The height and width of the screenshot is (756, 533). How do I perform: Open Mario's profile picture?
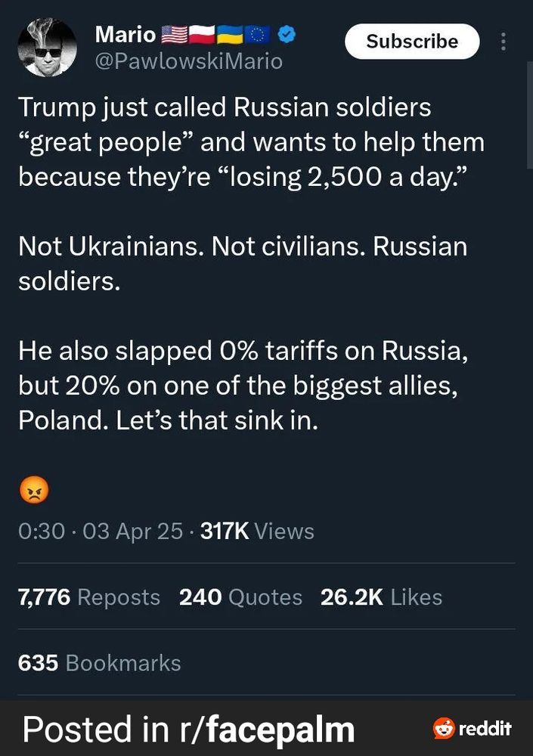(x=48, y=48)
